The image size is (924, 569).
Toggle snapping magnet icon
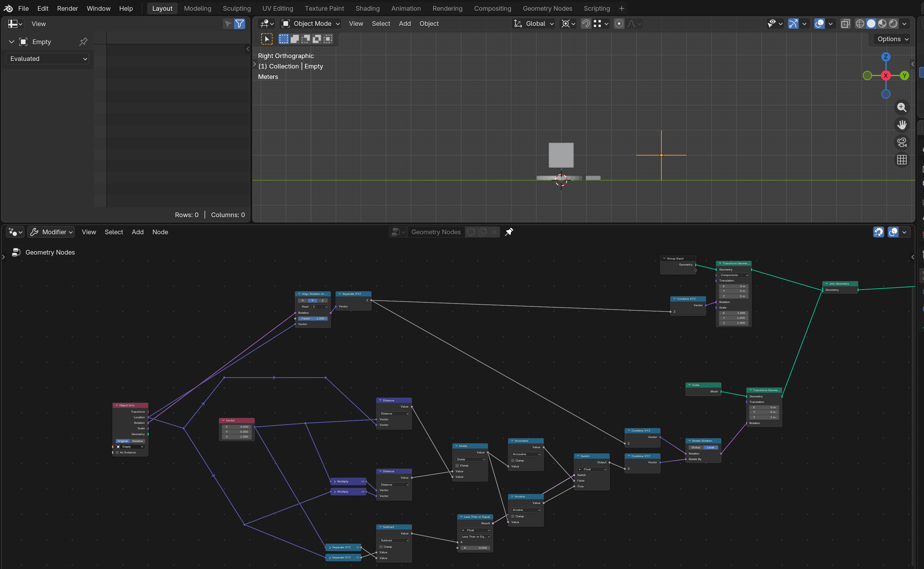[586, 24]
